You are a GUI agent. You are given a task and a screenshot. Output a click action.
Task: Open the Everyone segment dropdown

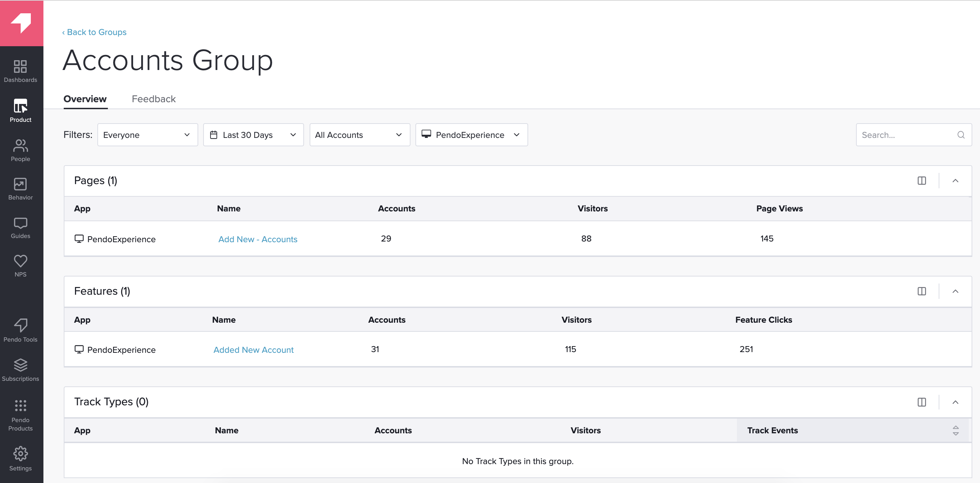147,135
